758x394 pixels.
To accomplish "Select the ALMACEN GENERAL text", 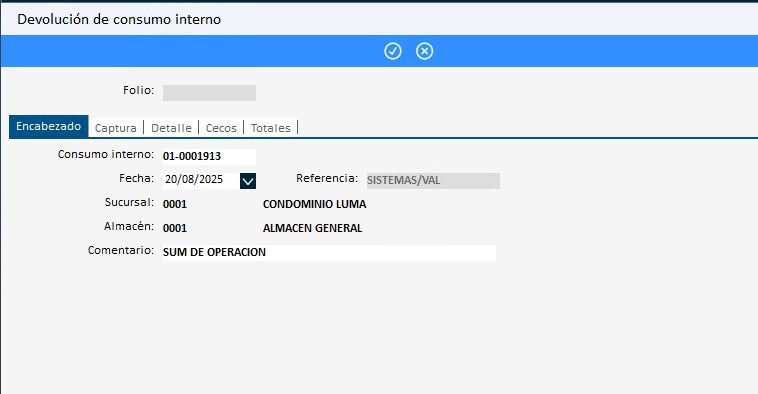I will pos(312,228).
